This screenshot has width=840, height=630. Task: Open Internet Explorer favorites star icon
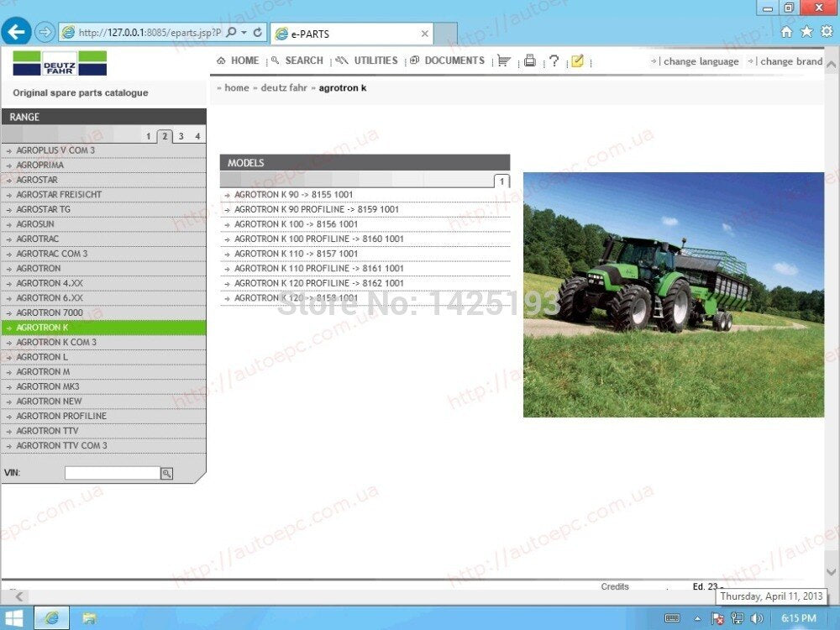click(806, 32)
